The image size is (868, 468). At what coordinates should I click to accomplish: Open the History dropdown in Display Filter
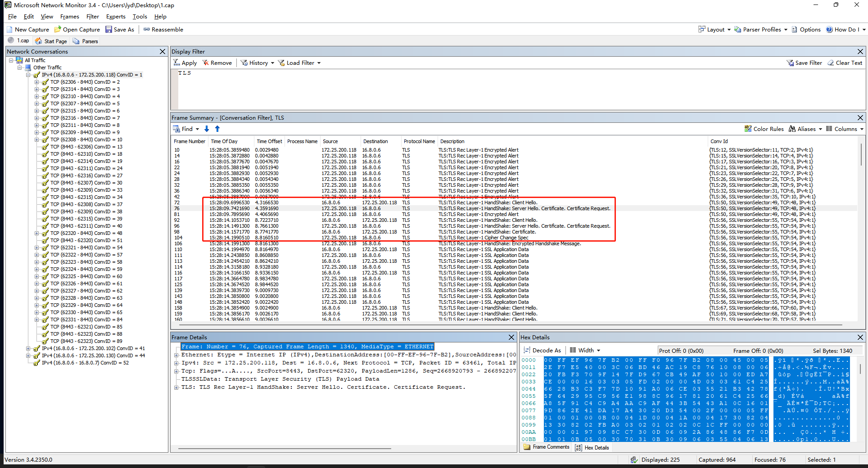pos(257,63)
